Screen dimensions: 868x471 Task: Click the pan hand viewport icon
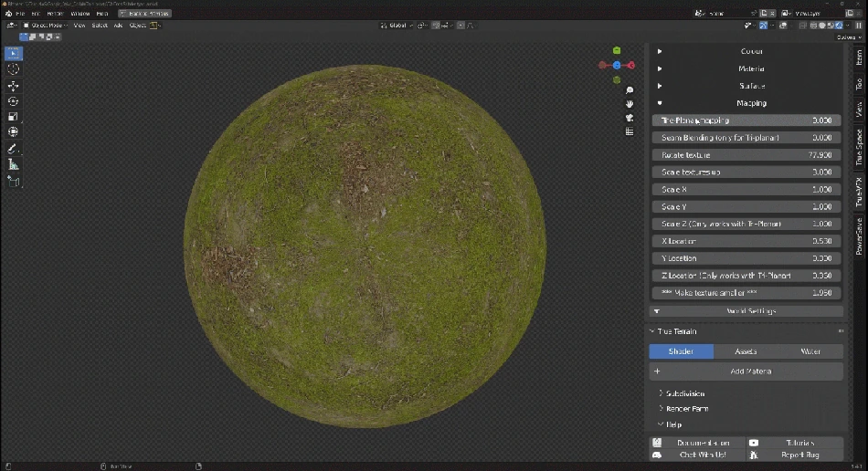(x=630, y=104)
